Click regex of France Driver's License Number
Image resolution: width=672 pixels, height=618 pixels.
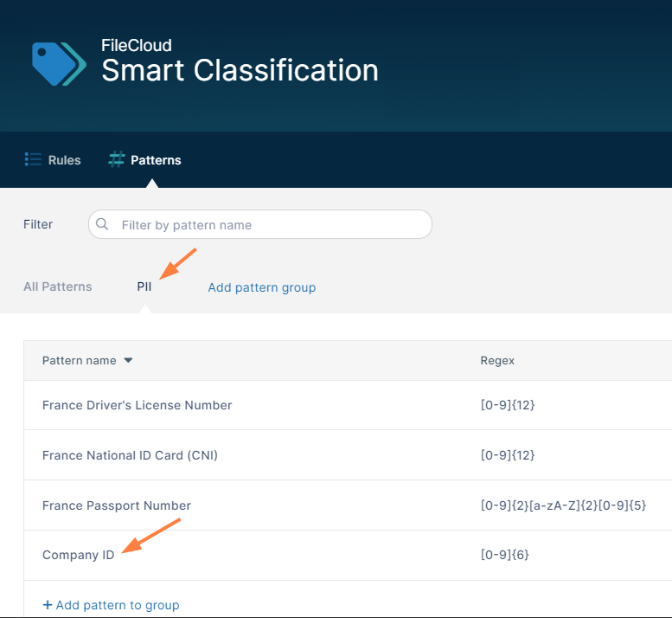[x=508, y=405]
